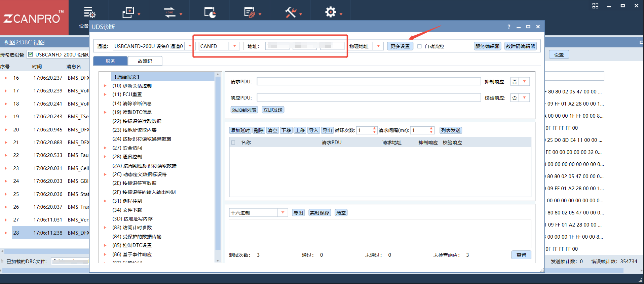Click the four-squares layout icon in title bar
Viewport: 644px width, 284px height.
coord(595,5)
